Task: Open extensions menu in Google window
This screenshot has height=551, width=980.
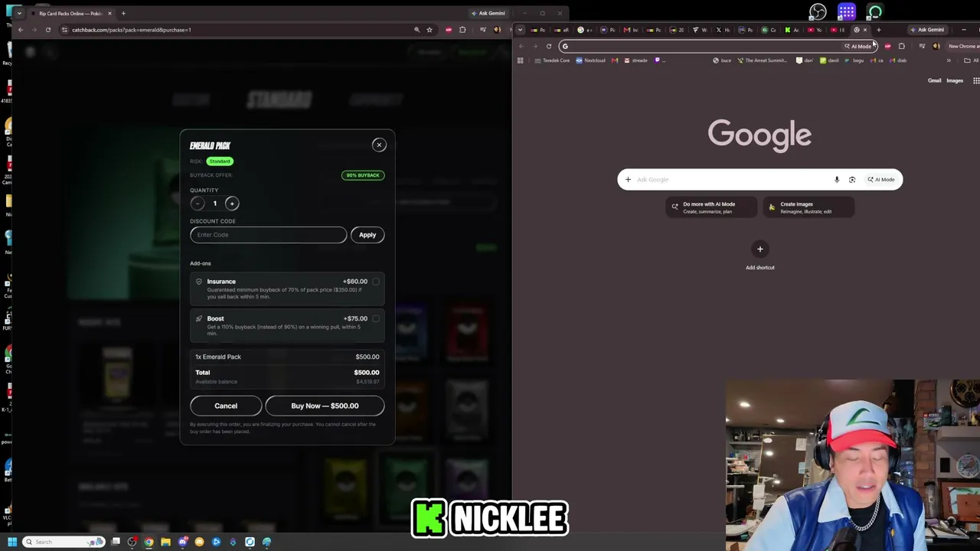Action: pyautogui.click(x=902, y=47)
